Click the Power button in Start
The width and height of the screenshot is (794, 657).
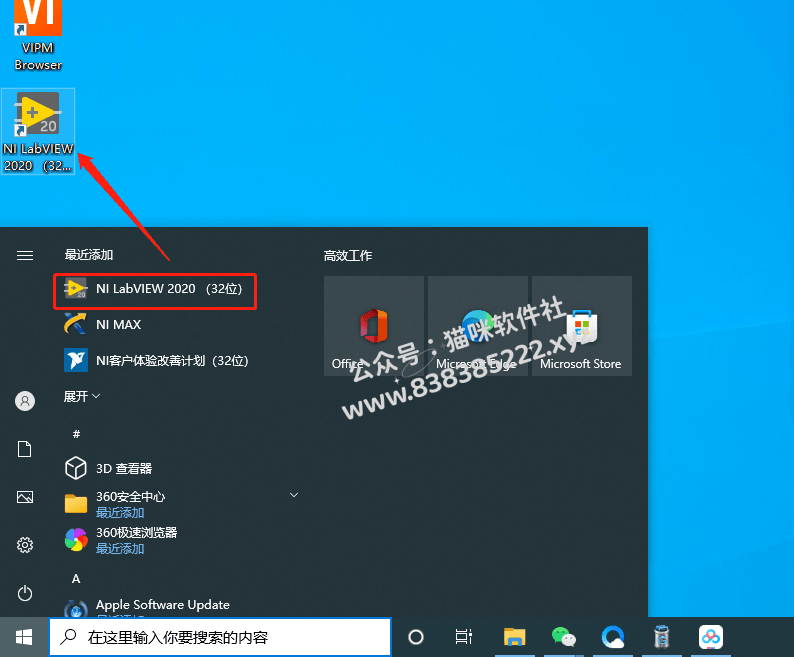pos(25,593)
